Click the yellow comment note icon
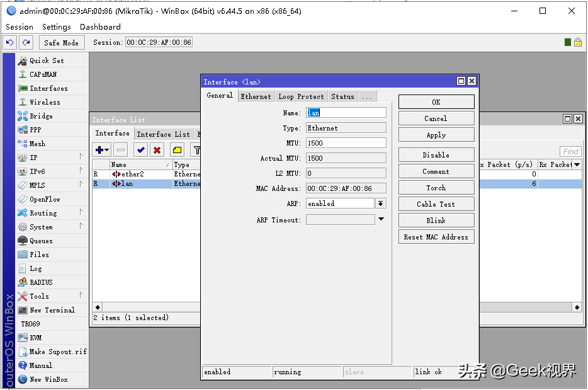Screen dimensions: 588x390 click(x=177, y=150)
